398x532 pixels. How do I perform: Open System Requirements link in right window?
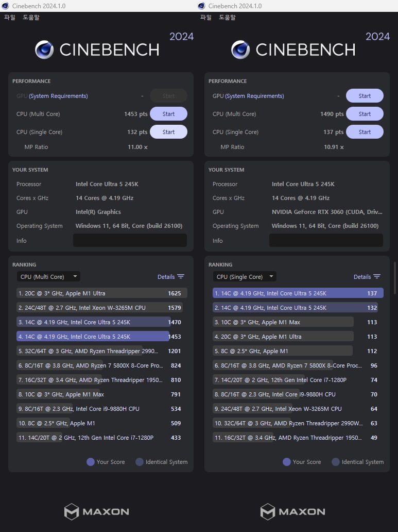click(254, 96)
